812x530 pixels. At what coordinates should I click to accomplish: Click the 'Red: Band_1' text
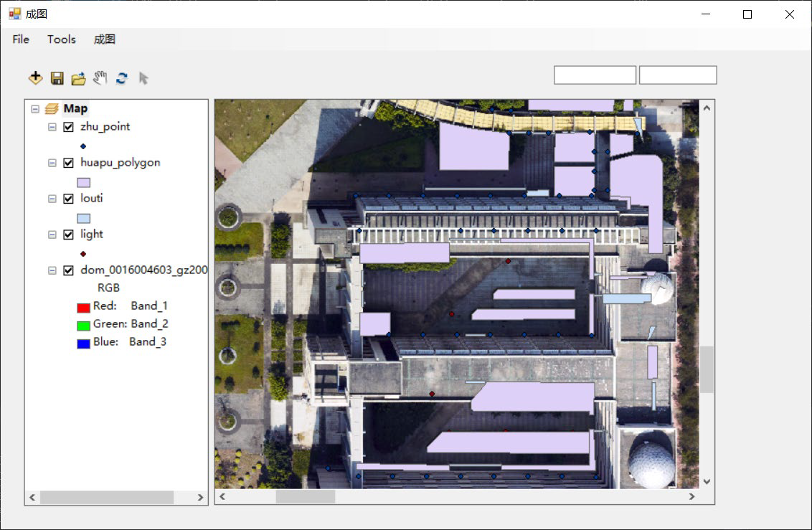pos(131,306)
